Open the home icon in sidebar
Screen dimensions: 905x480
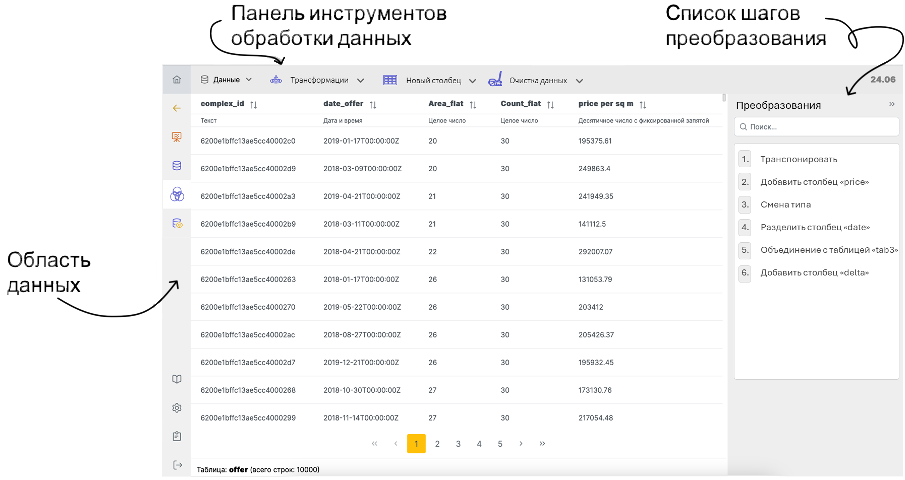pyautogui.click(x=177, y=80)
